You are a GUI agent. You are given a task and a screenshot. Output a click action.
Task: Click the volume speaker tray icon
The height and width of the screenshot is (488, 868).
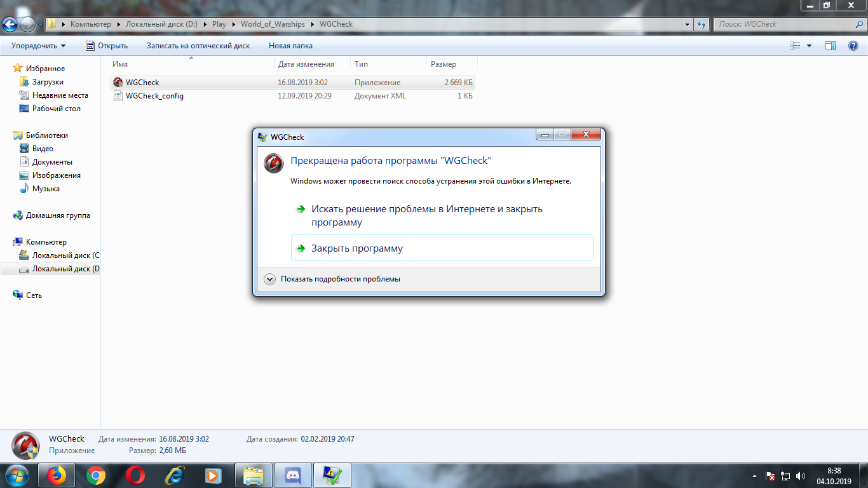point(801,475)
